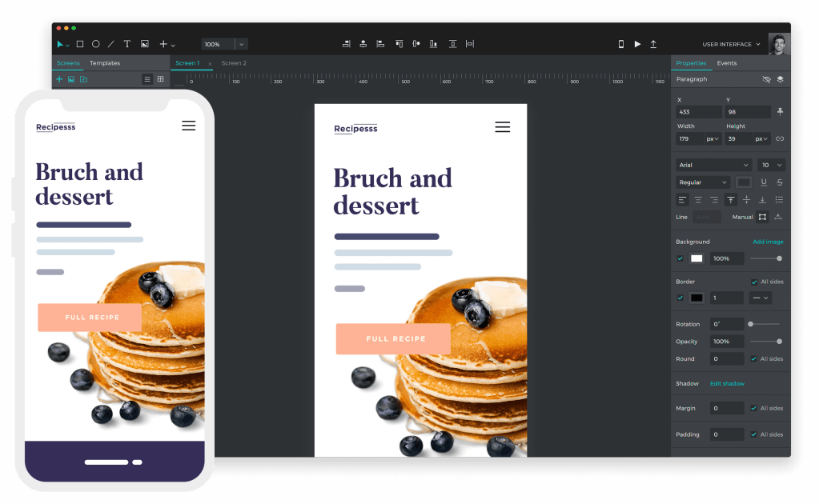Uncheck the Background enable checkbox

click(680, 258)
